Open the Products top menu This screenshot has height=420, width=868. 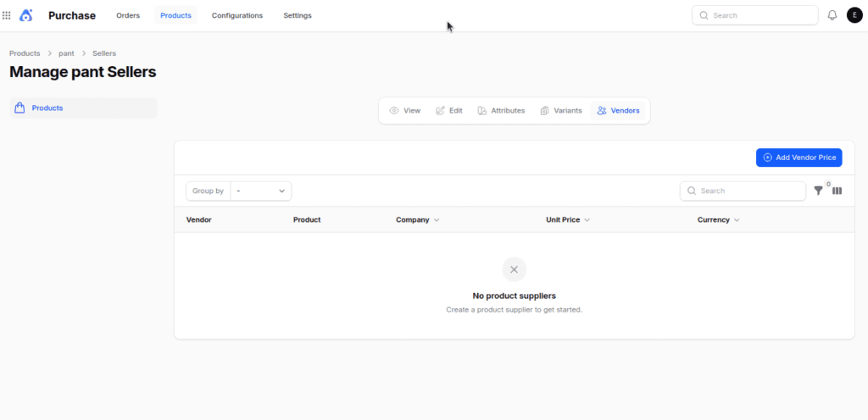pos(175,15)
